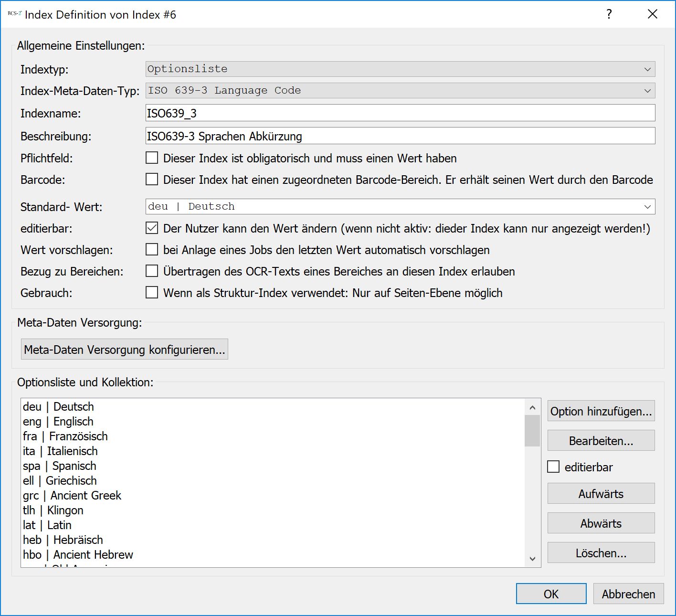Enable the Wert vorschlagen checkbox
The width and height of the screenshot is (676, 616).
click(152, 249)
